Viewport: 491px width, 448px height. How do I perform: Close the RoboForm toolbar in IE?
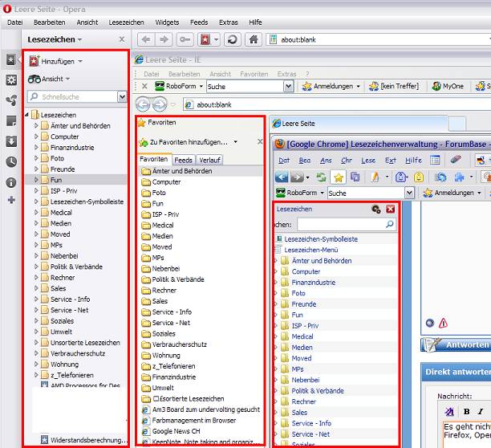144,86
